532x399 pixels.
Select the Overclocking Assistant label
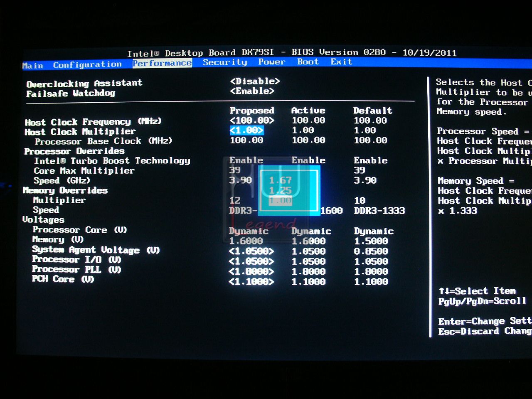click(84, 83)
